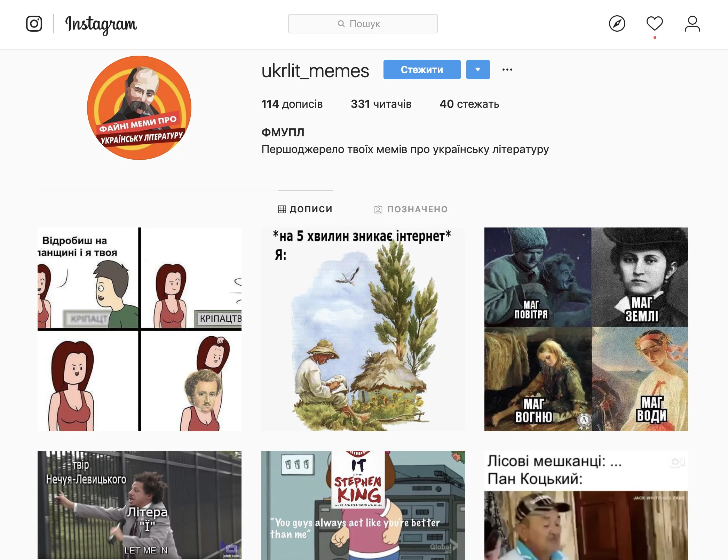Viewport: 728px width, 560px height.
Task: Open the Stephen King IT meme post
Action: 363,505
